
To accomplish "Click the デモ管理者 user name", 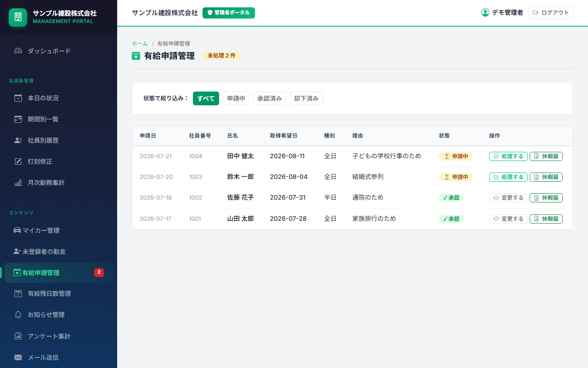I will pyautogui.click(x=508, y=13).
